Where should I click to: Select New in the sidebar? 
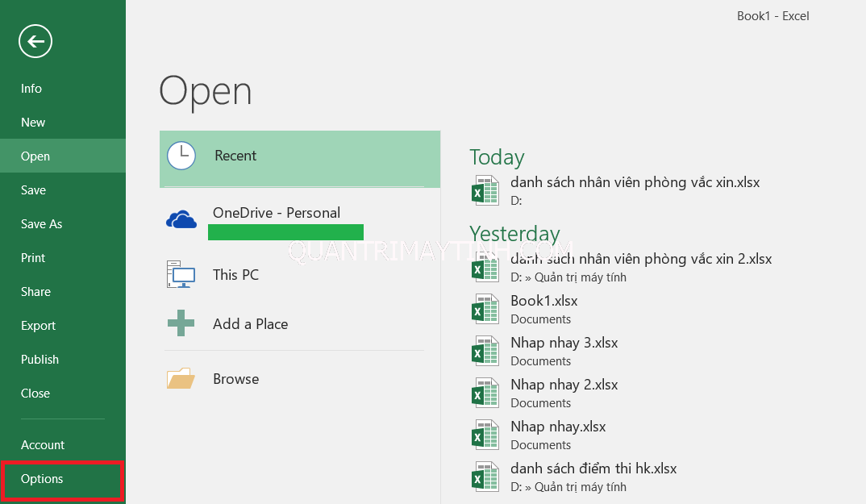(33, 123)
